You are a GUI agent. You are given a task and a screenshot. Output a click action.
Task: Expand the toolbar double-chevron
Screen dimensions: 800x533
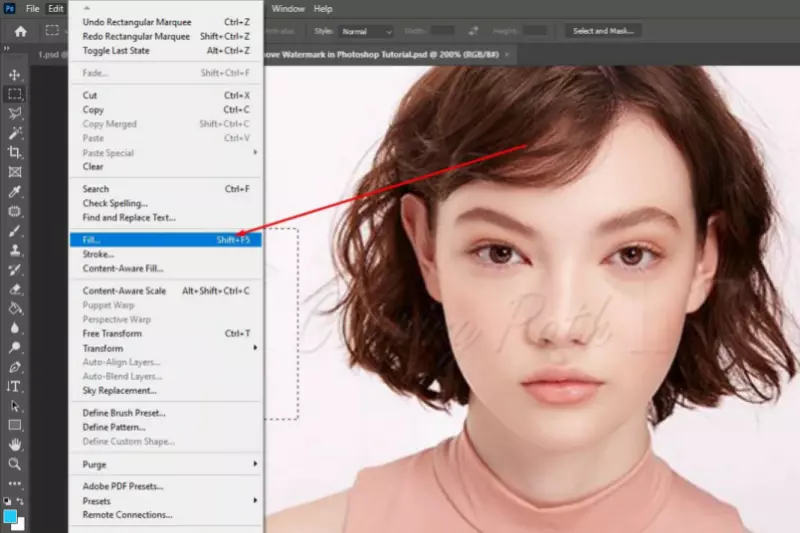(7, 48)
